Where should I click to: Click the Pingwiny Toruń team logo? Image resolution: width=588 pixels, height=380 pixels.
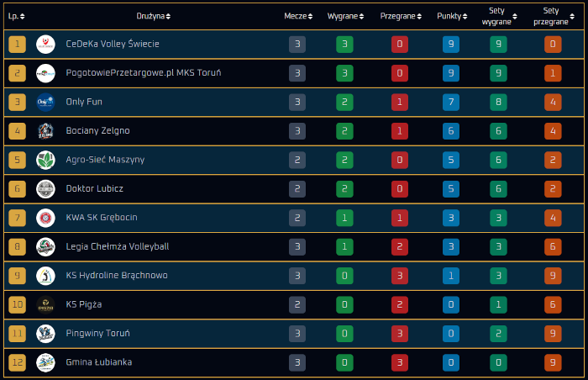[x=45, y=334]
